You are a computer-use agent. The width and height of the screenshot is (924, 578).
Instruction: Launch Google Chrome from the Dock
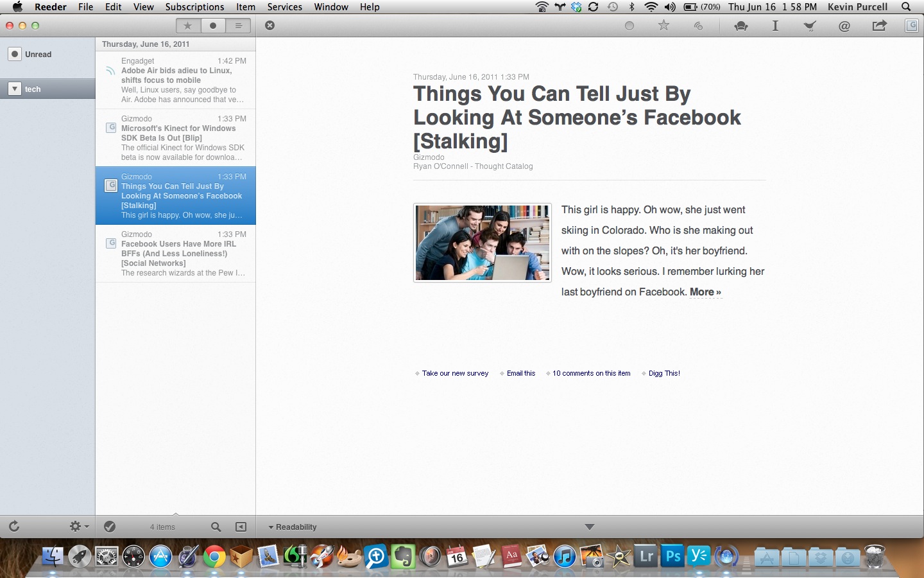[x=215, y=556]
